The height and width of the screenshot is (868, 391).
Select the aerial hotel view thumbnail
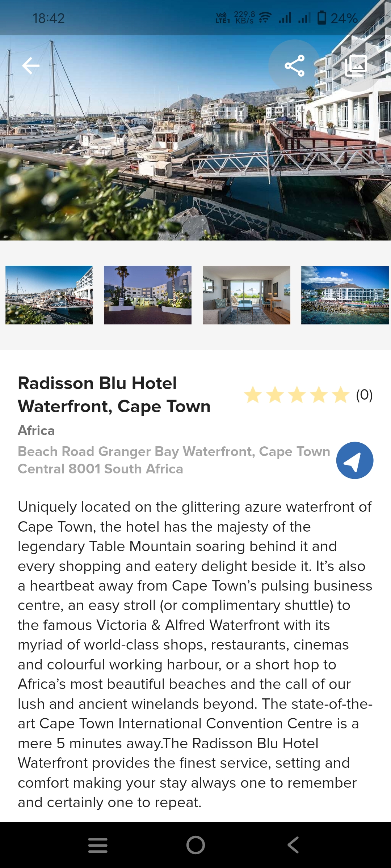[x=345, y=295]
